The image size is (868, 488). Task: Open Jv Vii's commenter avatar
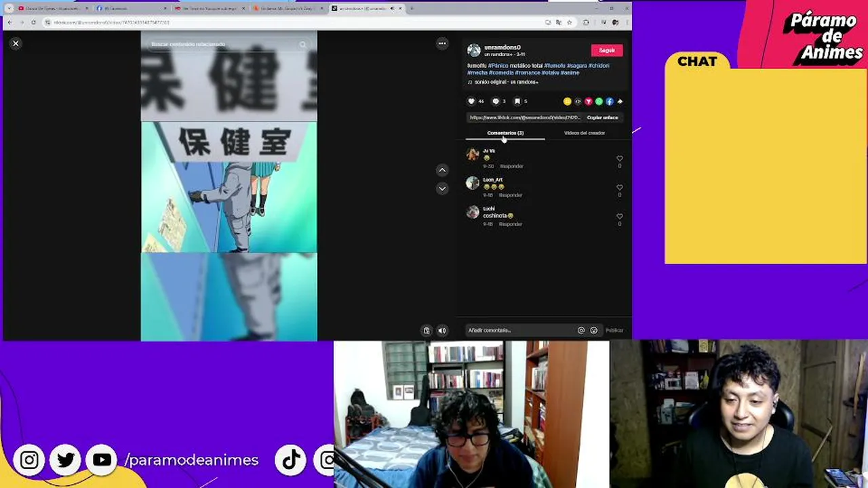point(473,155)
